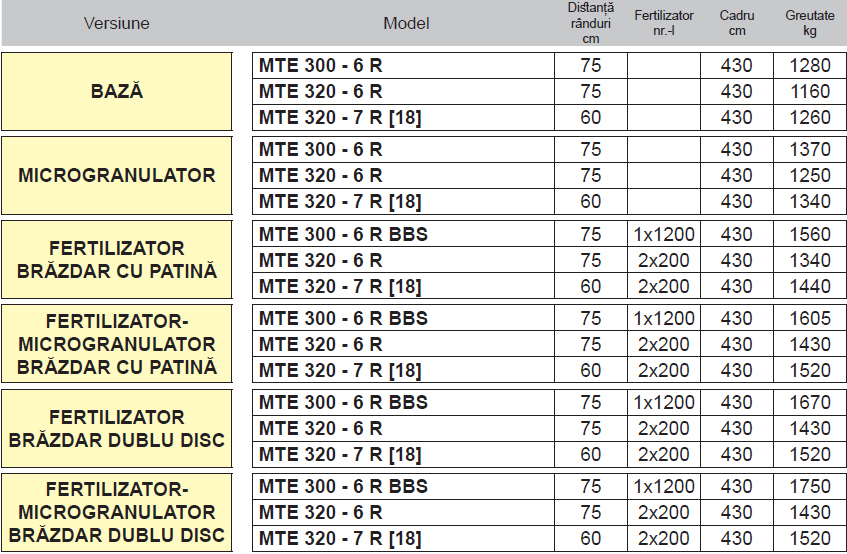The height and width of the screenshot is (554, 847).
Task: Select the weight value 1670
Action: pyautogui.click(x=809, y=402)
